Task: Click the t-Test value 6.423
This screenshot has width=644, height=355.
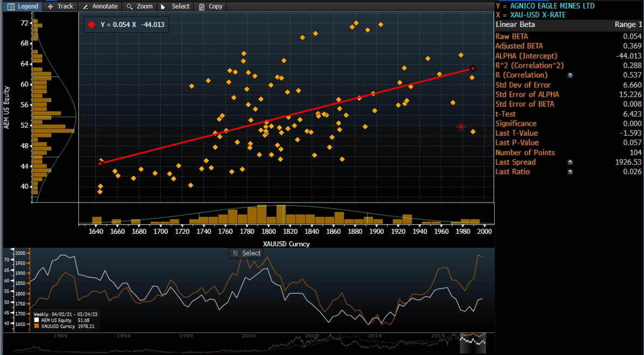Action: pyautogui.click(x=633, y=114)
